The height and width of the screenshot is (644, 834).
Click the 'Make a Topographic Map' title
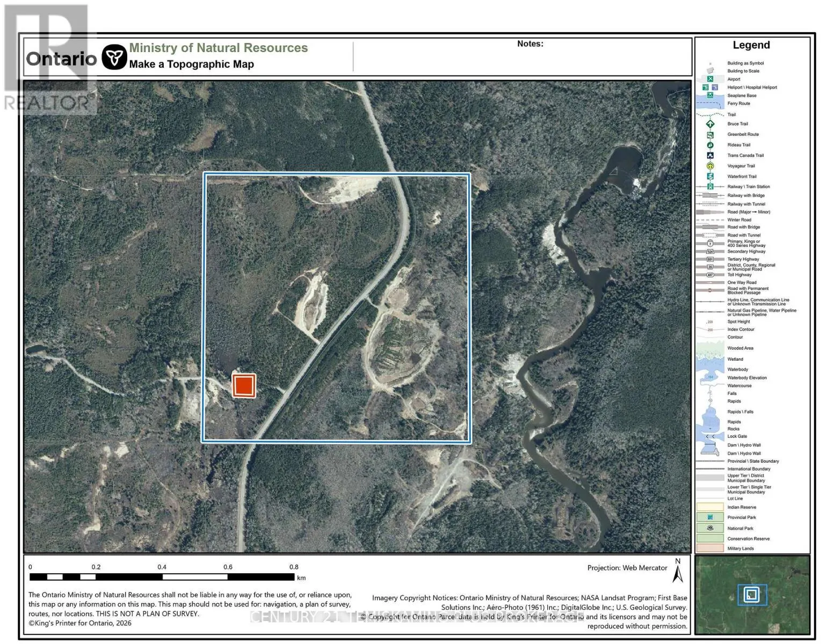point(191,64)
